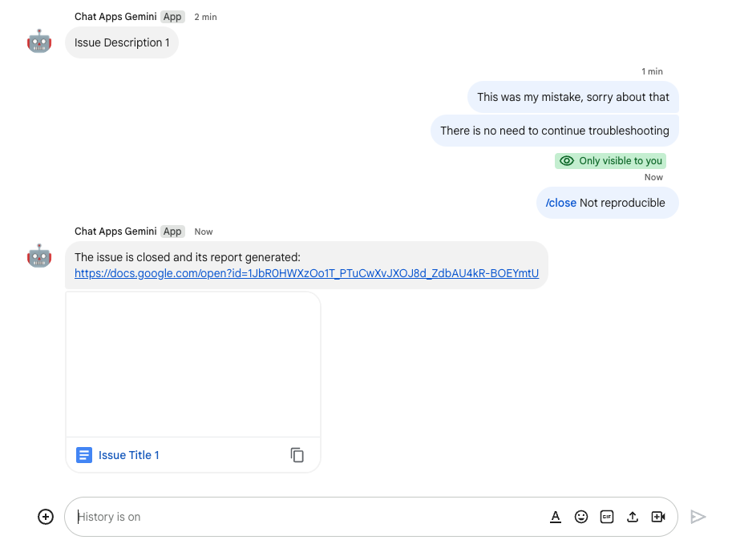This screenshot has width=732, height=560.
Task: Copy the Issue Title 1 document
Action: tap(297, 455)
